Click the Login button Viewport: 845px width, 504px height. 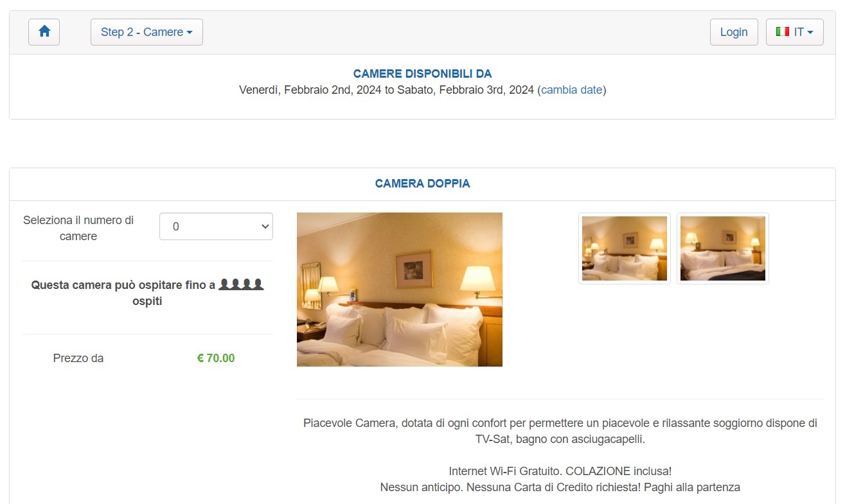734,32
